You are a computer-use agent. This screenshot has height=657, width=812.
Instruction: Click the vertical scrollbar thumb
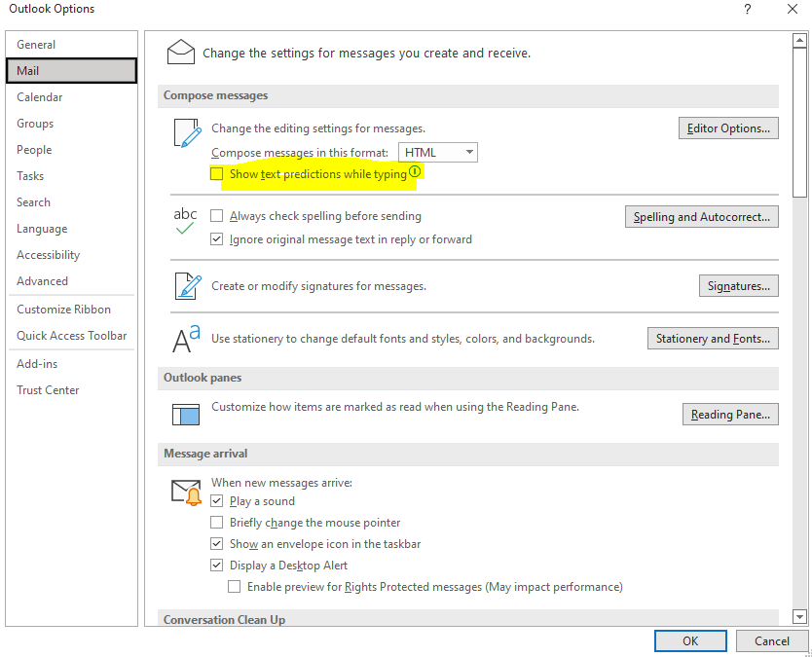[799, 123]
